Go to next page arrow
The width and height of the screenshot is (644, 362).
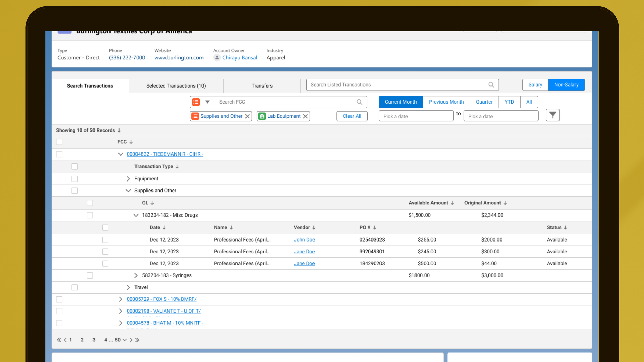tap(131, 340)
